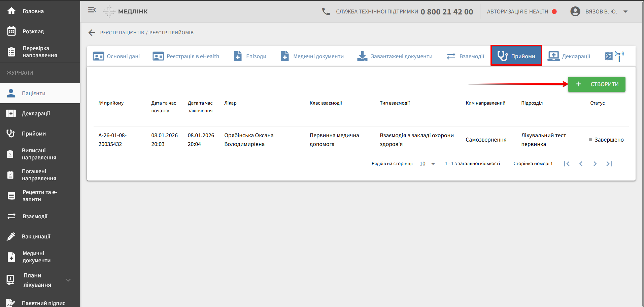Viewport: 644px width, 307px height.
Task: Click the user avatar icon
Action: 575,11
